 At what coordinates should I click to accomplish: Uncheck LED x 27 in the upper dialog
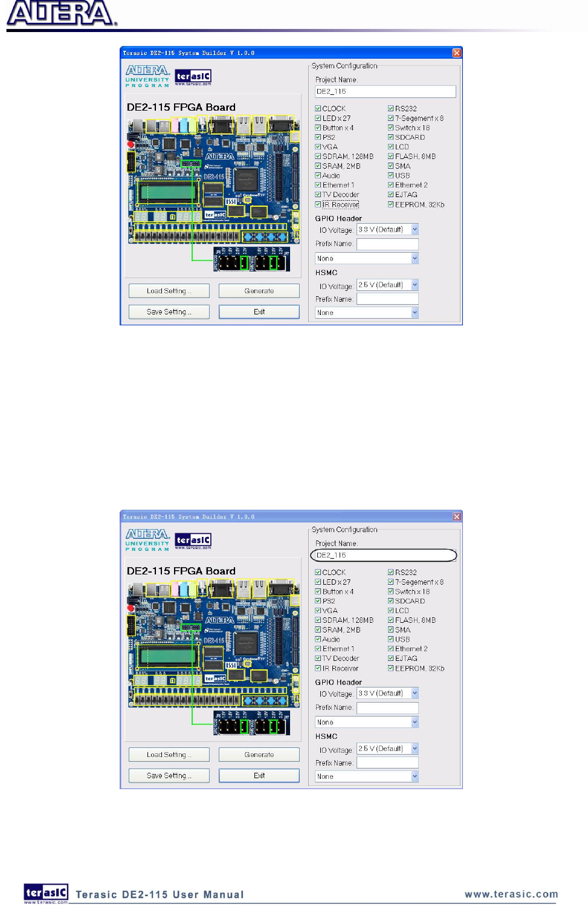click(x=318, y=119)
